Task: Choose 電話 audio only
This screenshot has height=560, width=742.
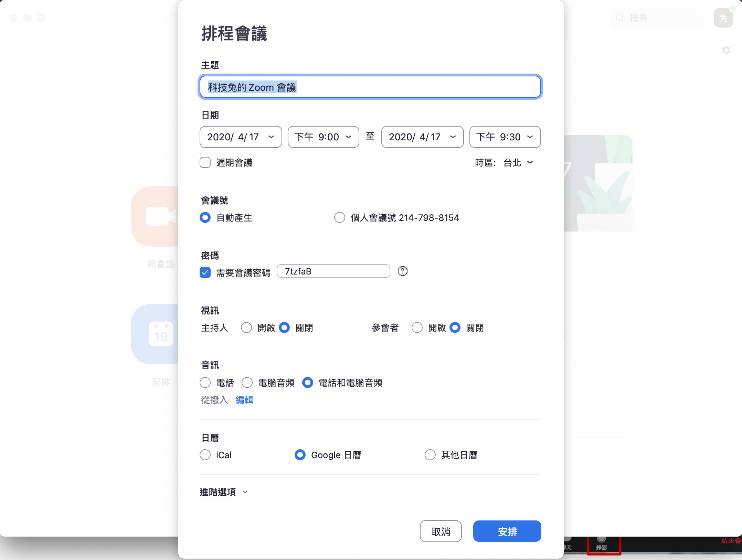Action: [205, 383]
